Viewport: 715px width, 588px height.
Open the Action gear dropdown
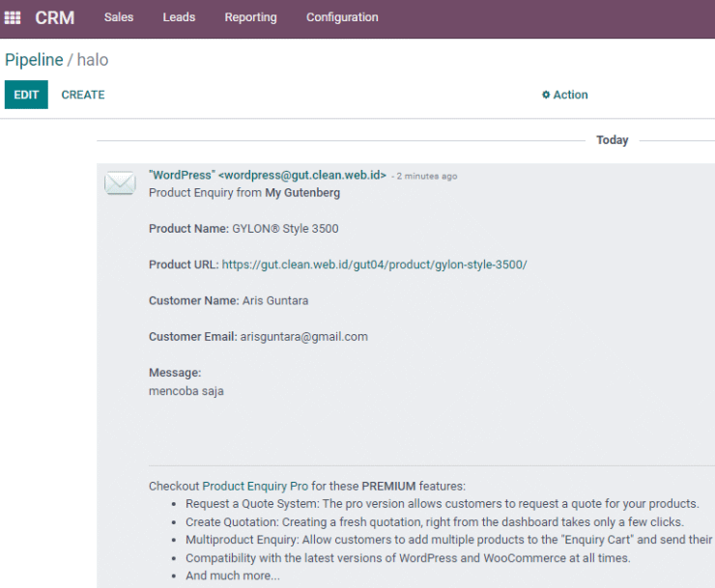pos(564,95)
